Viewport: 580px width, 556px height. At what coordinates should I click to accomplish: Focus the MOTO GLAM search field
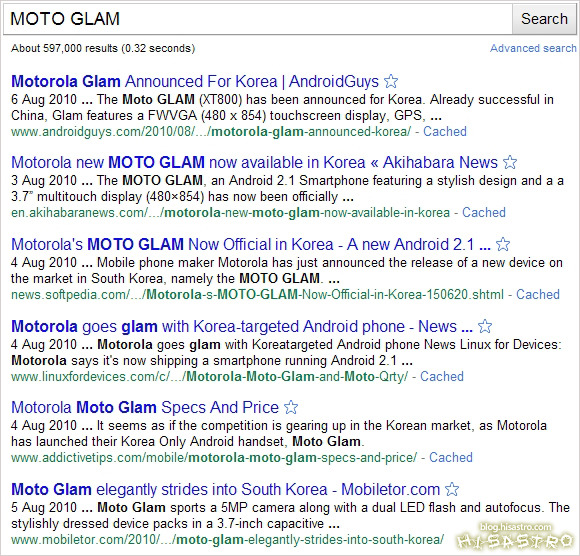(x=258, y=19)
